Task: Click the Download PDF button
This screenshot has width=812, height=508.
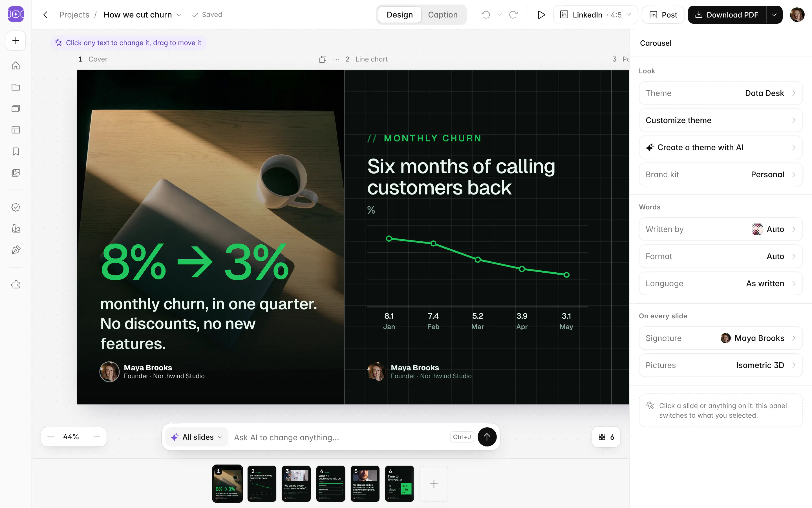Action: pyautogui.click(x=727, y=15)
